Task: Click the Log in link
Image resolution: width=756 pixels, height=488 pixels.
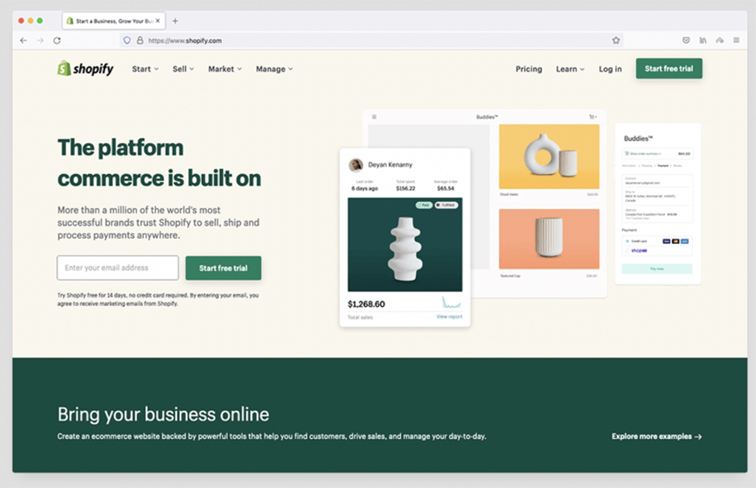Action: click(x=610, y=69)
